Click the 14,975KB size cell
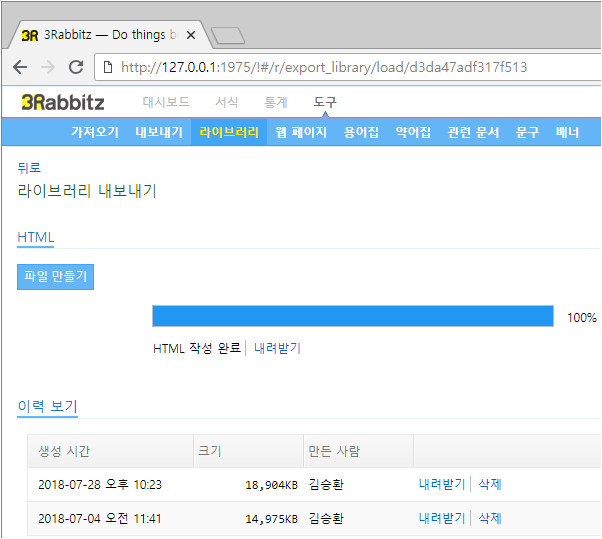 [271, 519]
